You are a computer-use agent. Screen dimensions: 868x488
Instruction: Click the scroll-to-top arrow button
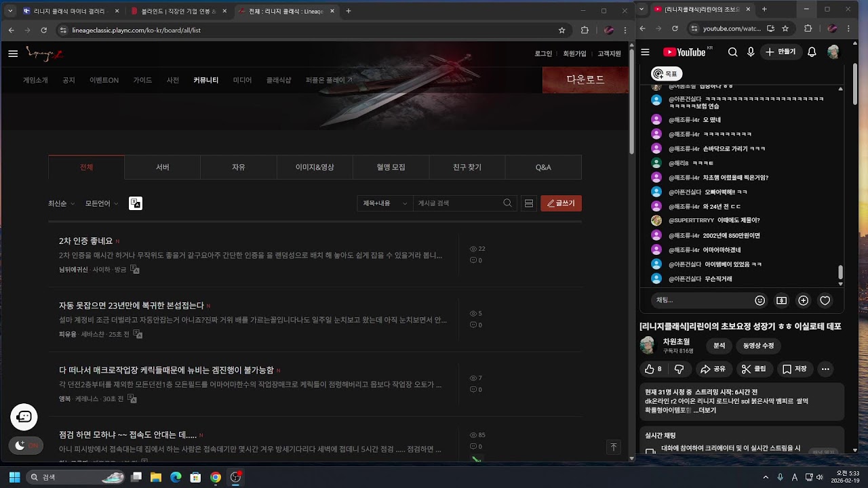(x=614, y=447)
